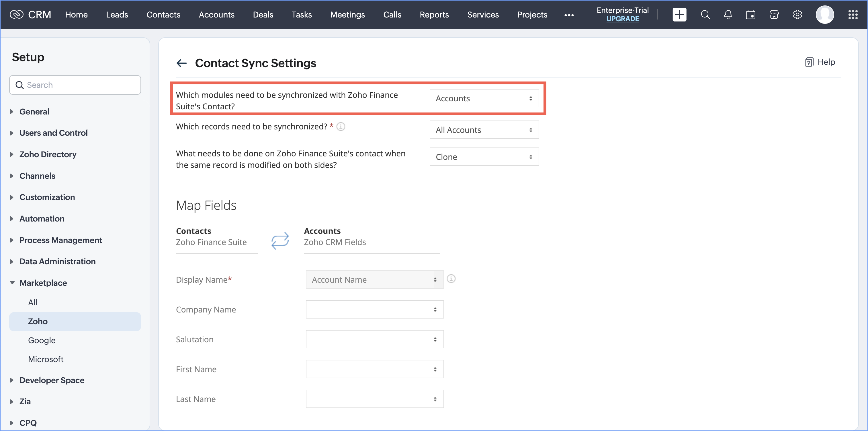The height and width of the screenshot is (431, 868).
Task: Open the Clone conflict handling dropdown
Action: [x=484, y=157]
